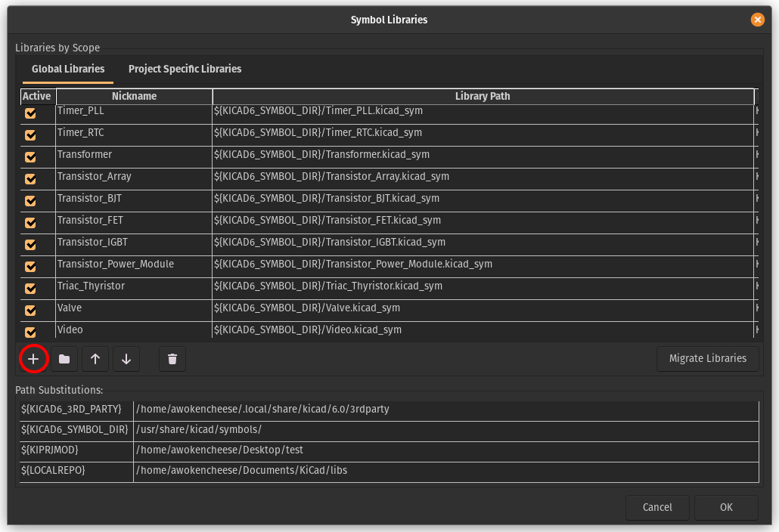
Task: Click the Timer_PLL.kicad_sym library path
Action: click(x=483, y=113)
